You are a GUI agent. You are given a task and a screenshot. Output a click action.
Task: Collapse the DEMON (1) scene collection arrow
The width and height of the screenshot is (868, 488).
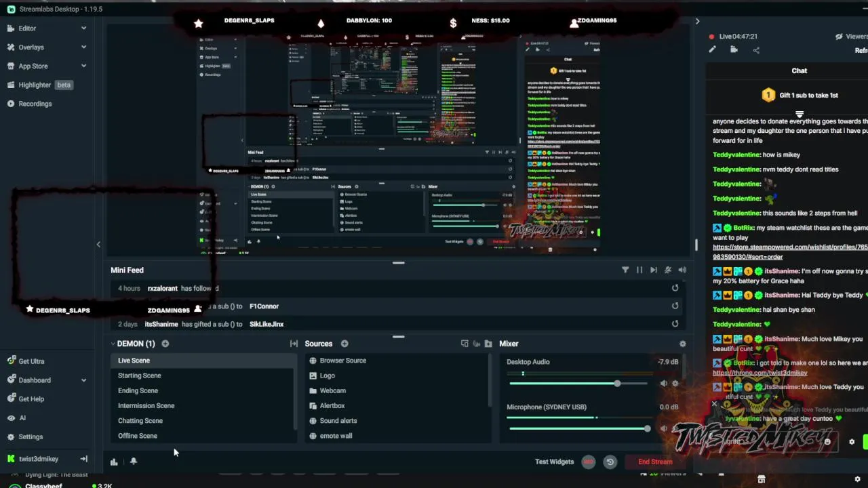tap(113, 344)
